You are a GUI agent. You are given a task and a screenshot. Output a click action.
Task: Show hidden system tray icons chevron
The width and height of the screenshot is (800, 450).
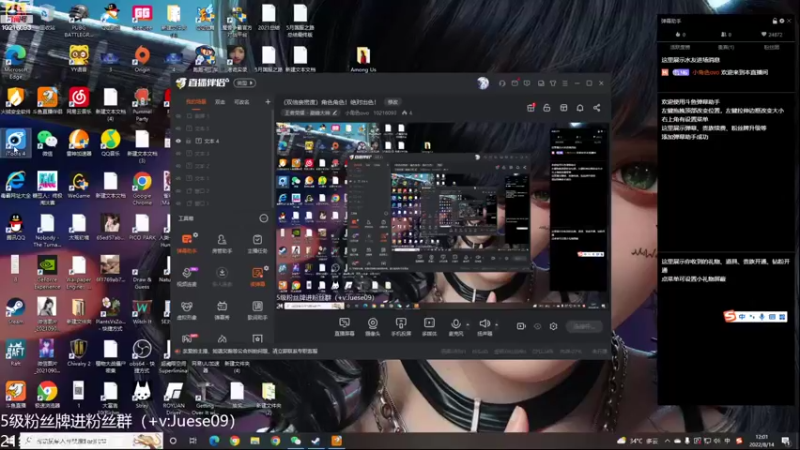pyautogui.click(x=667, y=441)
